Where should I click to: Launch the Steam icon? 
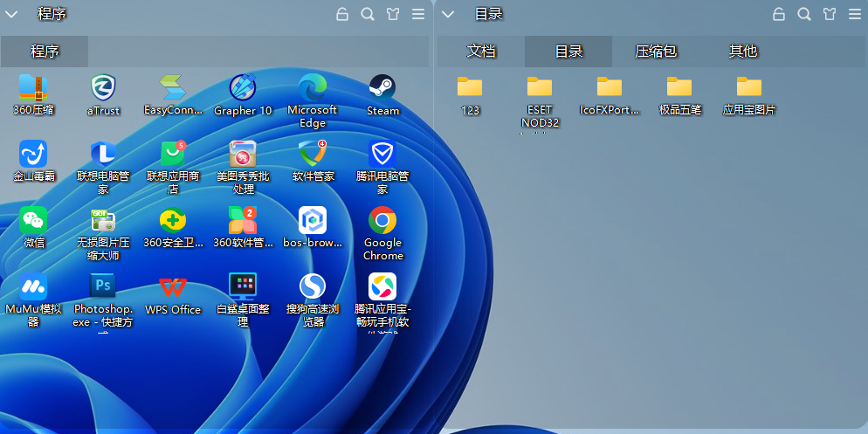[x=382, y=87]
